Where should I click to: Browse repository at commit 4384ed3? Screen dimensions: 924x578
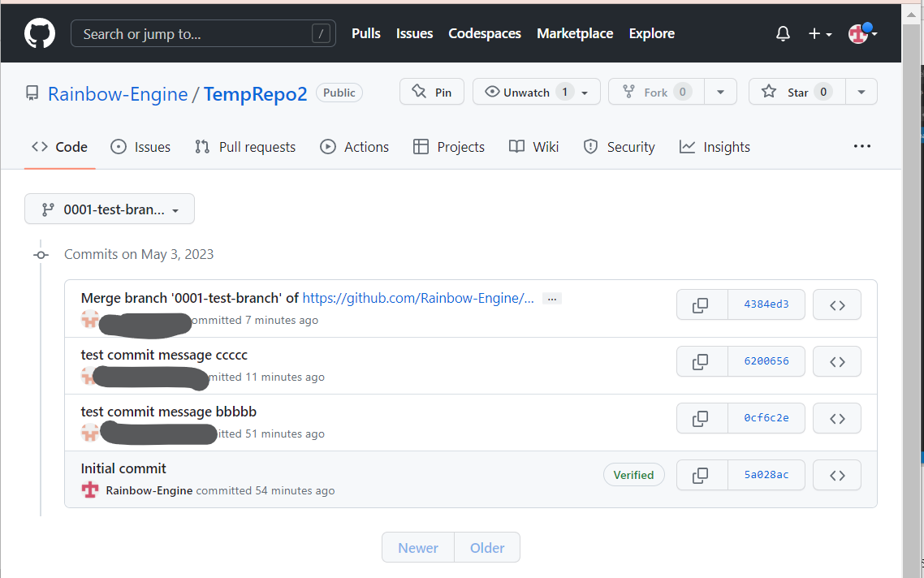[837, 304]
